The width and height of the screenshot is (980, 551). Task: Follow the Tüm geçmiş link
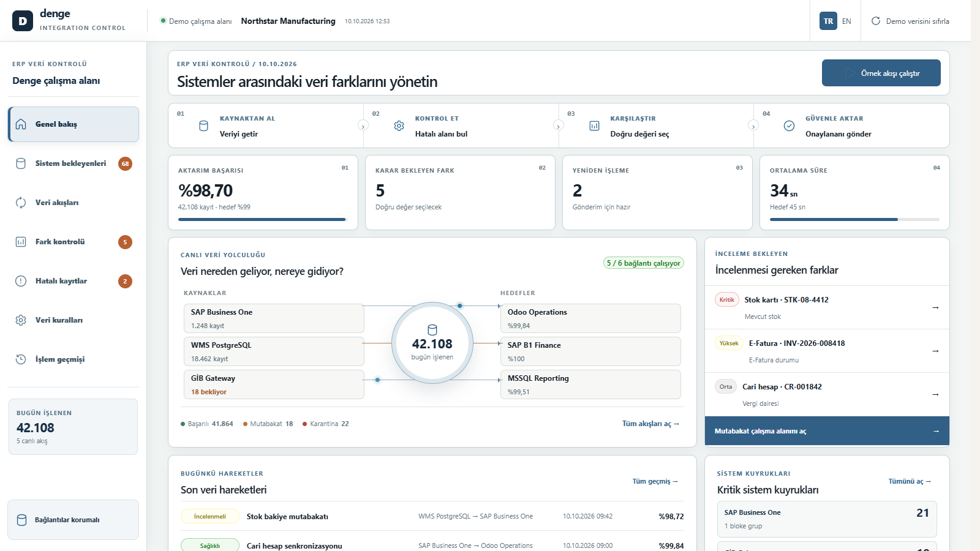pyautogui.click(x=655, y=481)
